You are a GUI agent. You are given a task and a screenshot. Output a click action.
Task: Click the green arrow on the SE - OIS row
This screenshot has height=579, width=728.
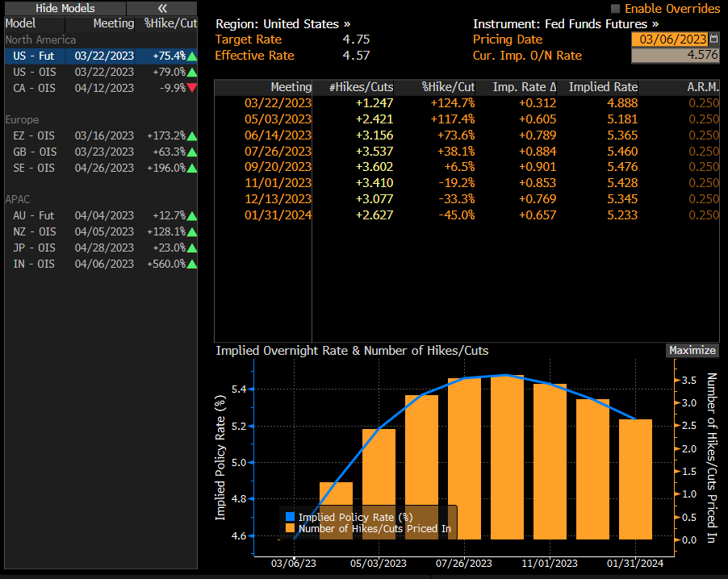click(191, 168)
